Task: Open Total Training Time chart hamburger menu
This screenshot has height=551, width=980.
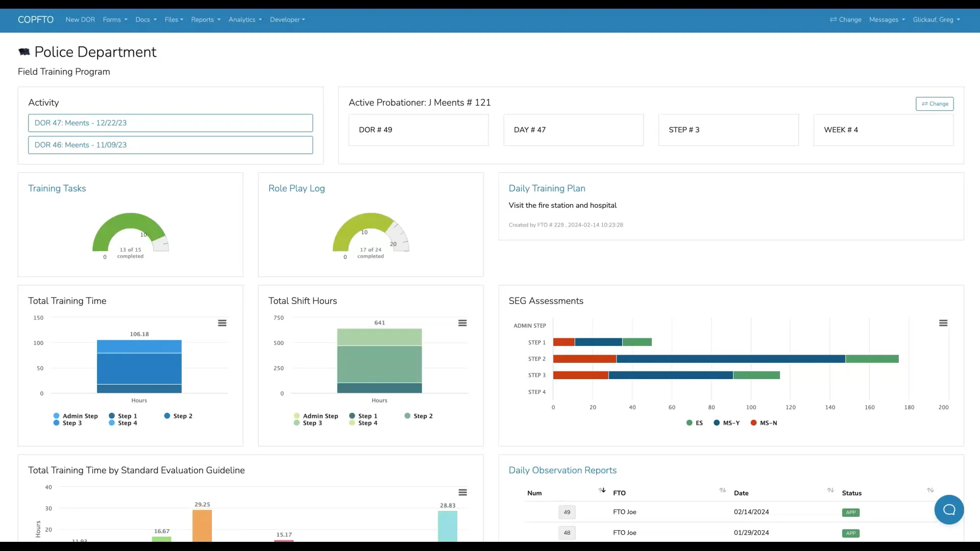Action: (x=222, y=323)
